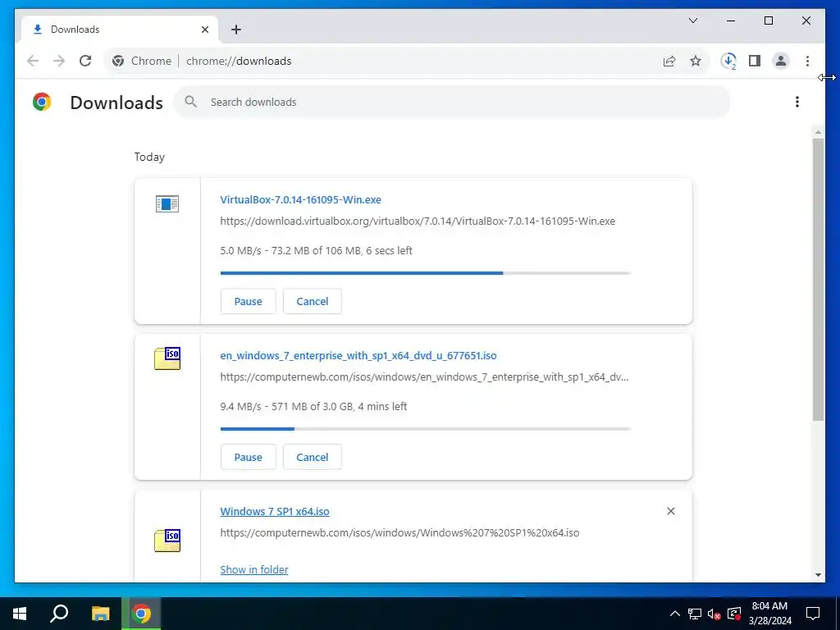
Task: Open File Explorer from taskbar
Action: 100,614
